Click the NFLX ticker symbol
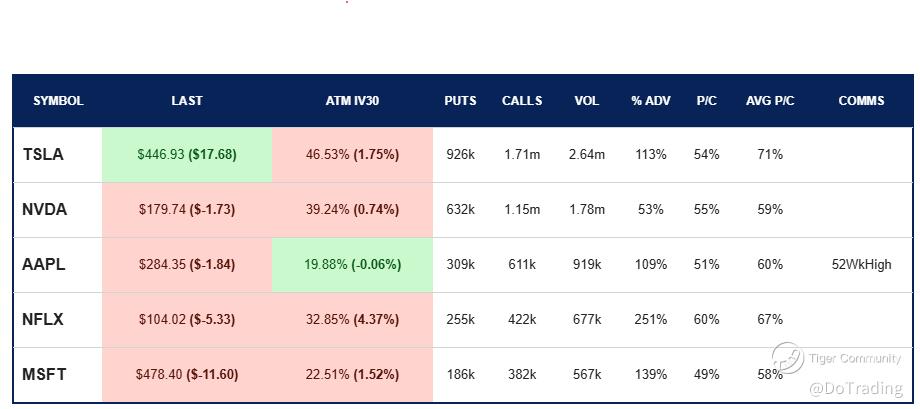The width and height of the screenshot is (920, 409). coord(43,320)
